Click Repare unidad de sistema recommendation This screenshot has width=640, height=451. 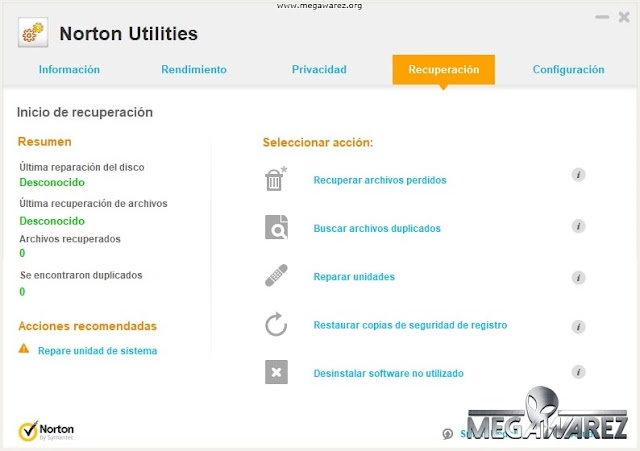(x=97, y=351)
